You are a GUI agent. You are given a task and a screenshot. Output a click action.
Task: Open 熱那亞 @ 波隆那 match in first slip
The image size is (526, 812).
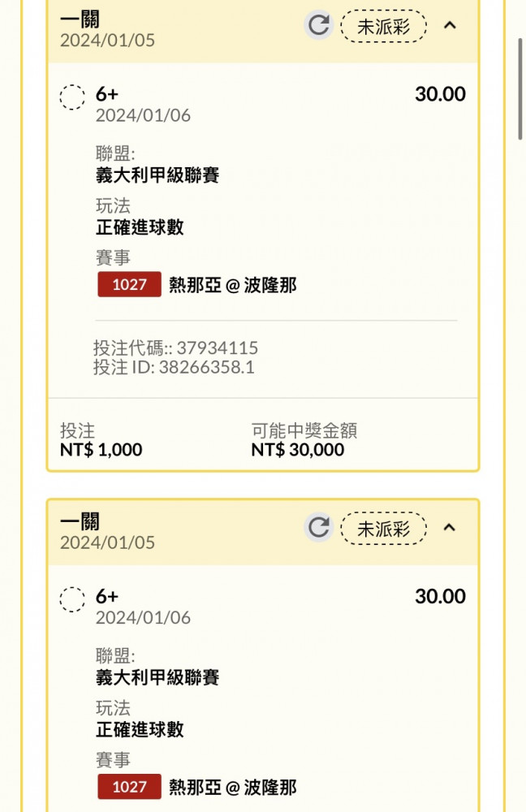[232, 285]
